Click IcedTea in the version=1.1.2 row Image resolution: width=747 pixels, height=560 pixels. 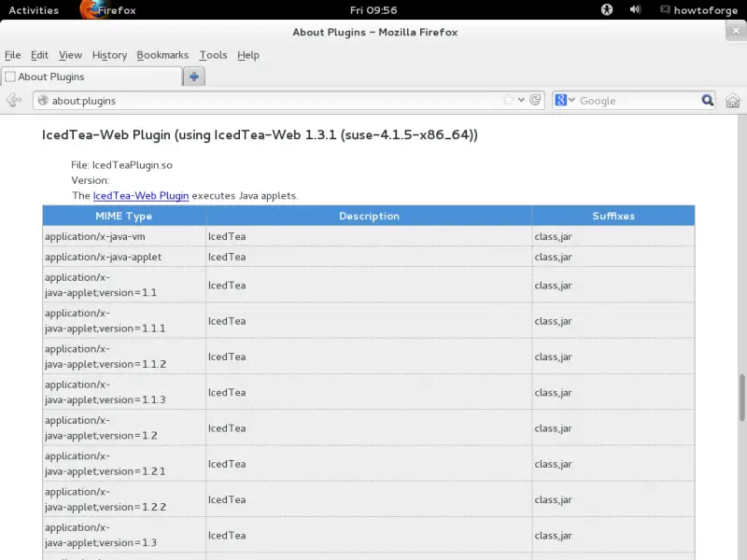(x=227, y=357)
